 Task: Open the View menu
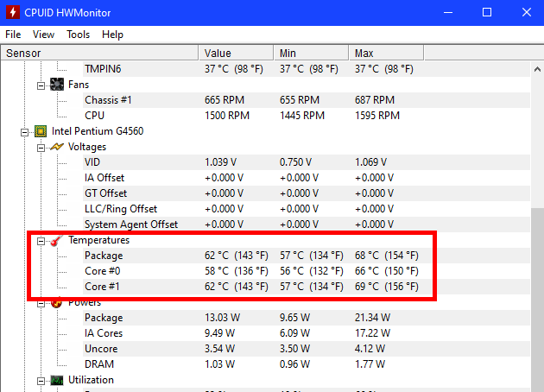pos(43,35)
